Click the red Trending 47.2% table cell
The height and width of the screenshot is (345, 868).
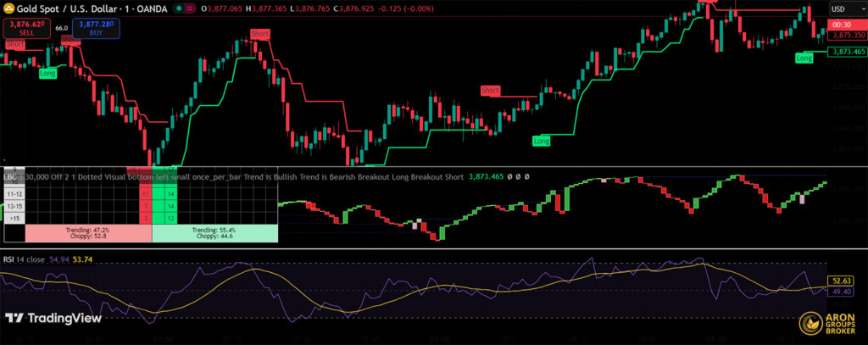88,234
